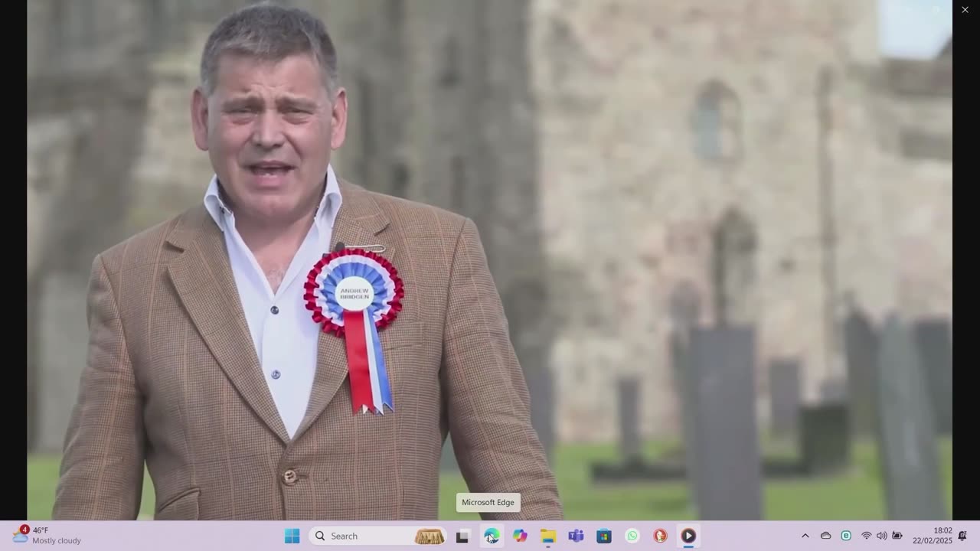Open Microsoft Teams from the taskbar
This screenshot has height=551, width=980.
click(576, 536)
